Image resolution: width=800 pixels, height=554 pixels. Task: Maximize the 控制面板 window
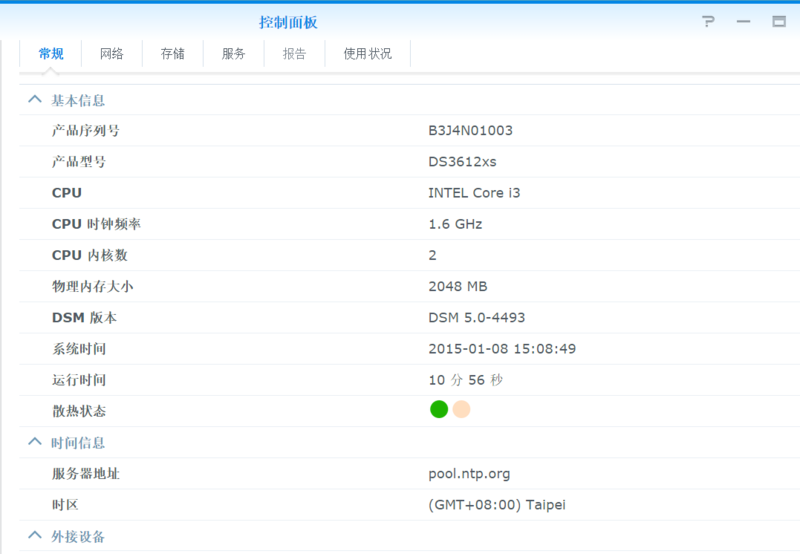click(x=779, y=21)
